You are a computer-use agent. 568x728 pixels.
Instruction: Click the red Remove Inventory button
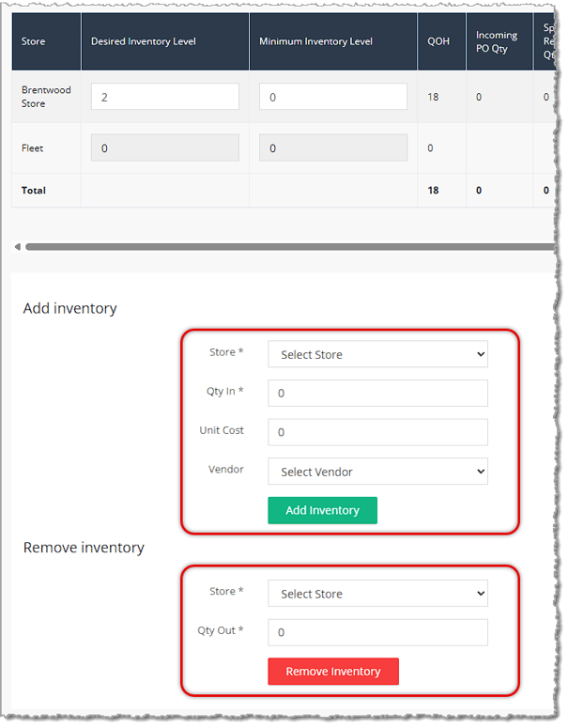333,672
